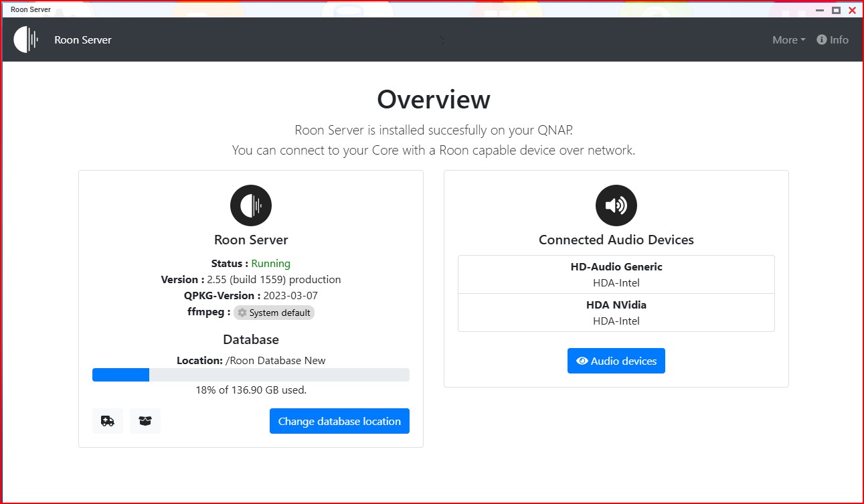Click the round Roon Server card icon
864x504 pixels.
coord(251,205)
